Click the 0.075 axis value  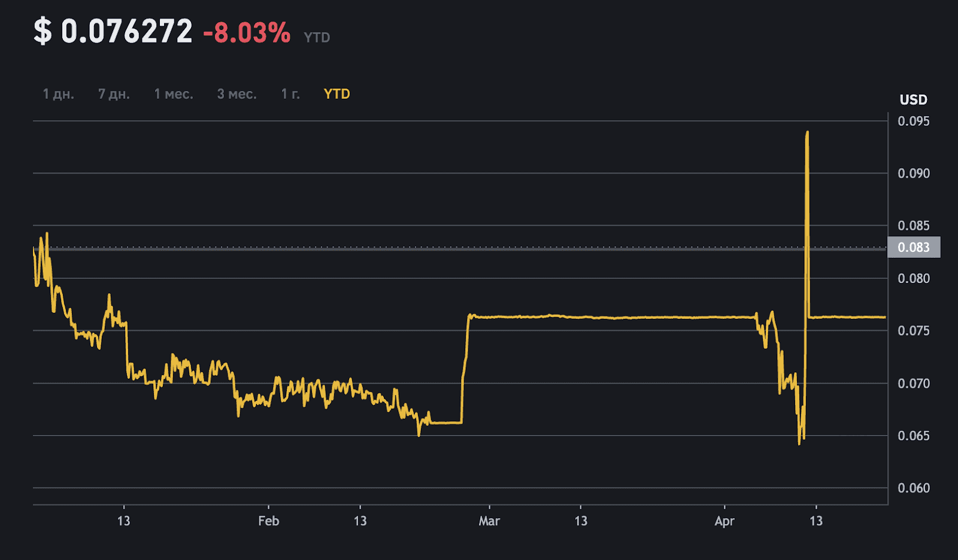pyautogui.click(x=914, y=331)
